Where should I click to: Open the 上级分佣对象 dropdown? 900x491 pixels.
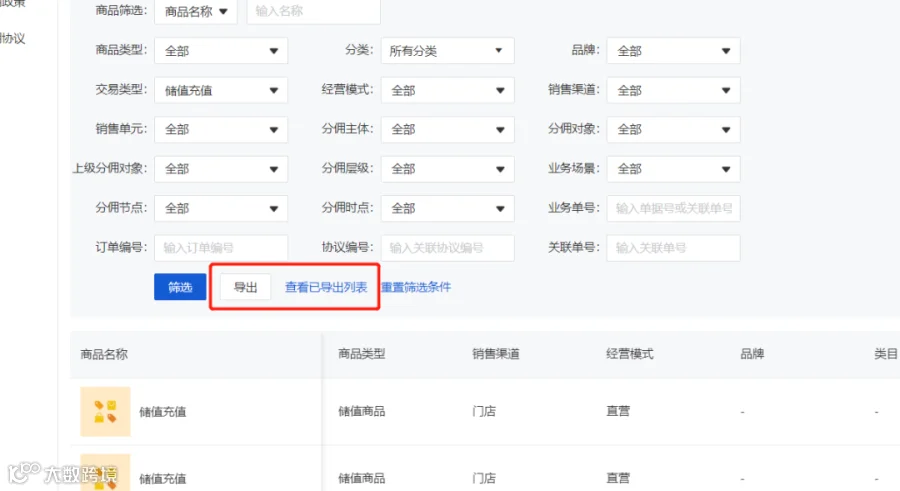221,169
